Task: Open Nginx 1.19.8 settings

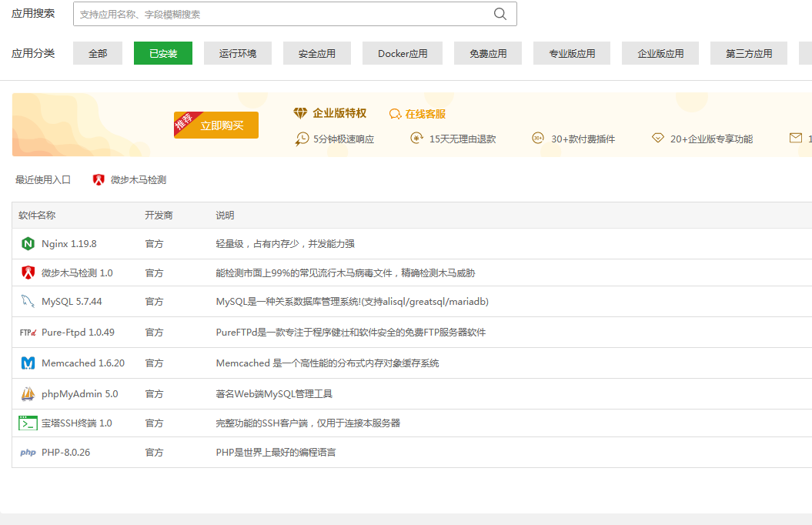Action: coord(69,244)
